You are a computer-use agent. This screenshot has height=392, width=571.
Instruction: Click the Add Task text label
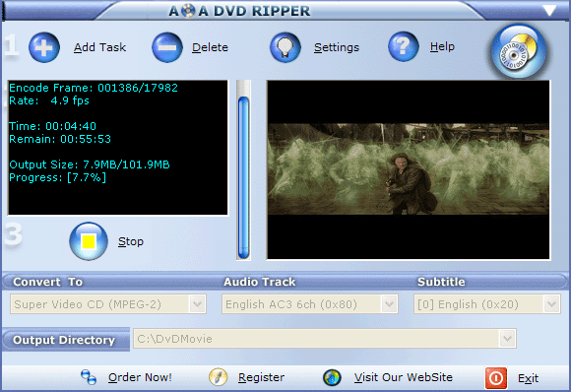click(x=99, y=47)
